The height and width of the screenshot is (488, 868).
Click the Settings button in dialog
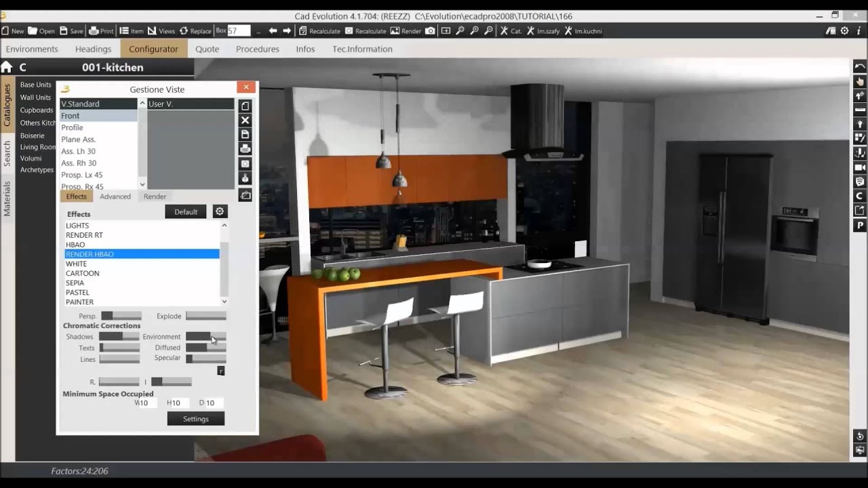tap(195, 419)
